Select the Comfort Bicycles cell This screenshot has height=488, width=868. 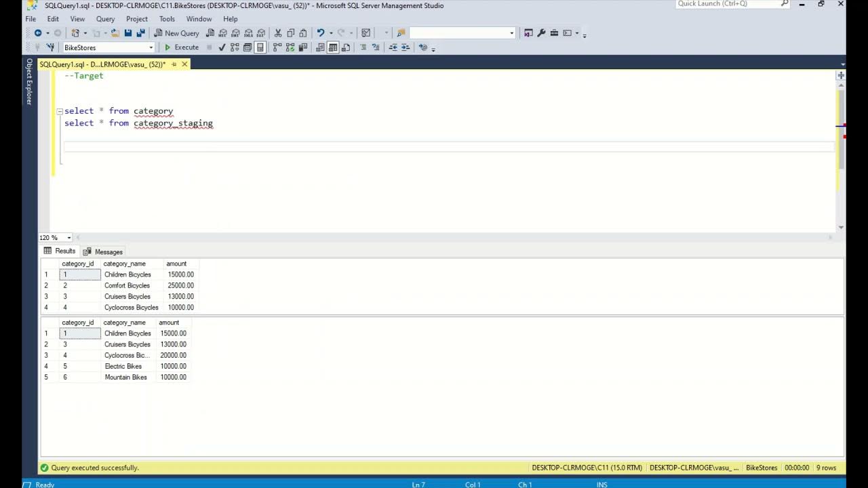coord(132,285)
